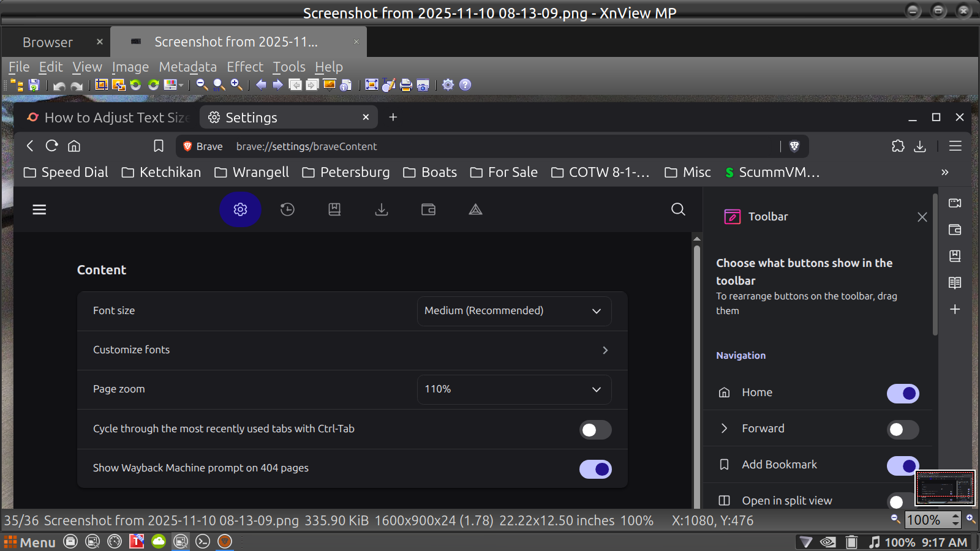Open the Font size dropdown
Viewport: 980px width, 551px height.
click(x=514, y=311)
